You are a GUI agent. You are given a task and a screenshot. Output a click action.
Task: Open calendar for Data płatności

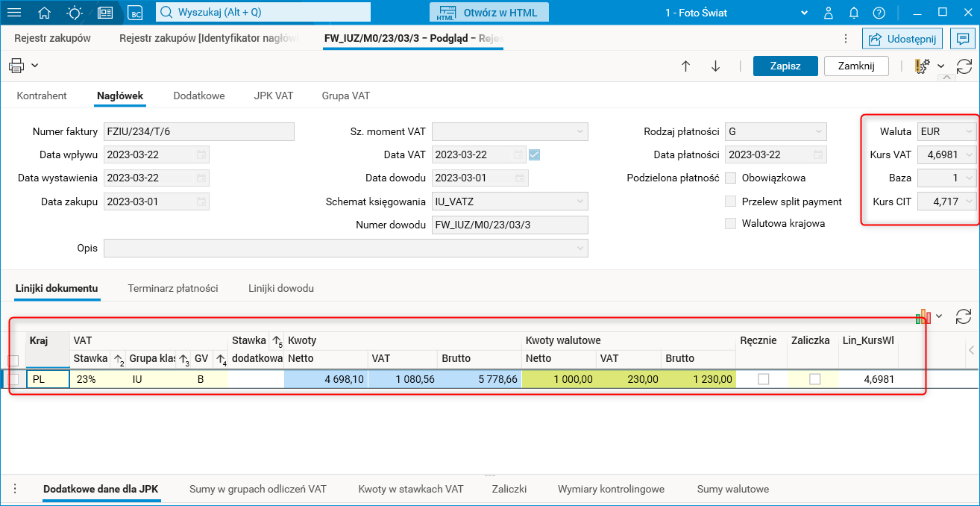point(818,154)
